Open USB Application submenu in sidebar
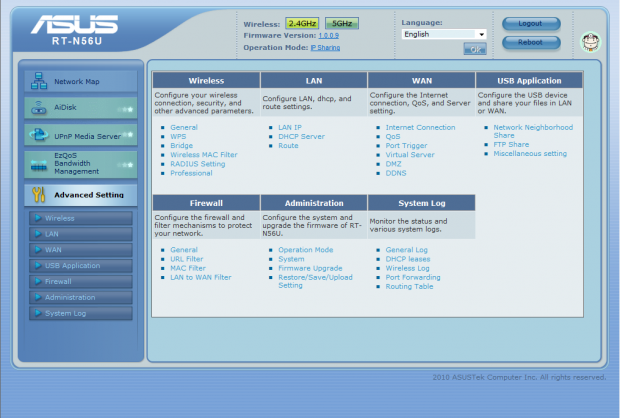Viewport: 620px width, 418px height. pos(81,265)
